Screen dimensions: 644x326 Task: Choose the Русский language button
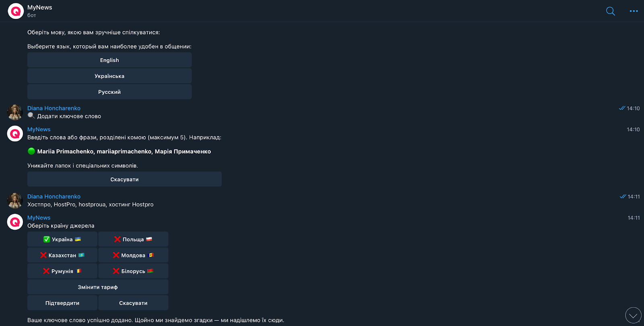tap(109, 92)
